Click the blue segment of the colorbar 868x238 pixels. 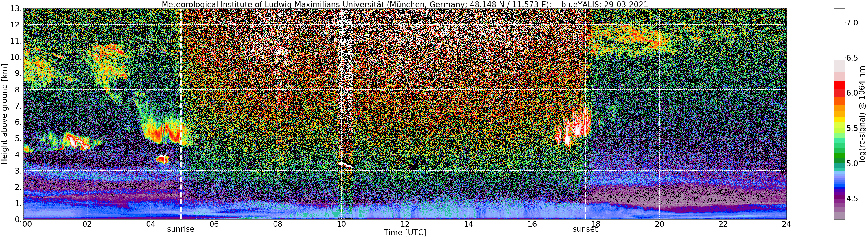click(839, 187)
